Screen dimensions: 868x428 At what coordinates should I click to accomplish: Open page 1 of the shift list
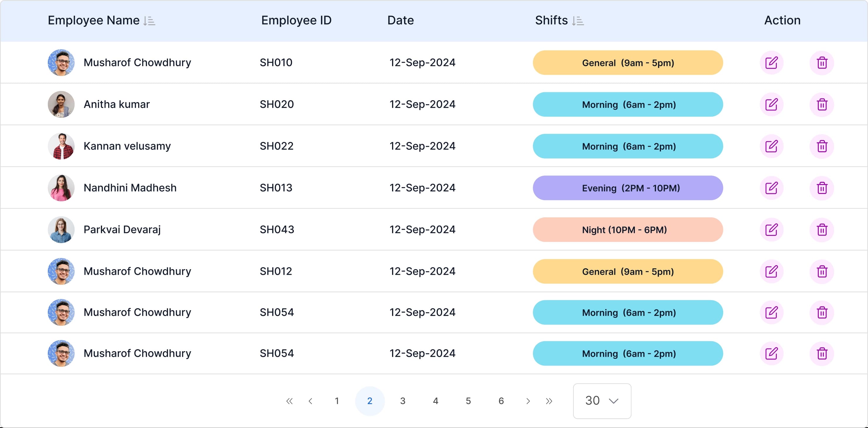pos(337,401)
